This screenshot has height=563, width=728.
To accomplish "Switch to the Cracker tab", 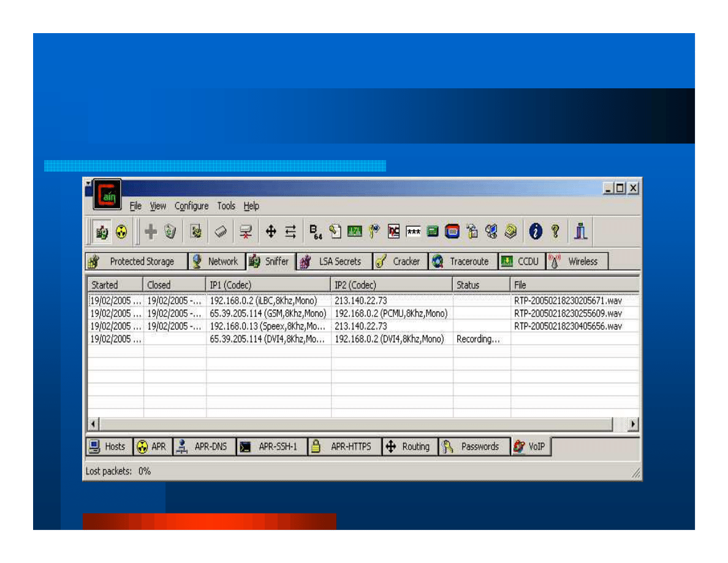I will [399, 262].
